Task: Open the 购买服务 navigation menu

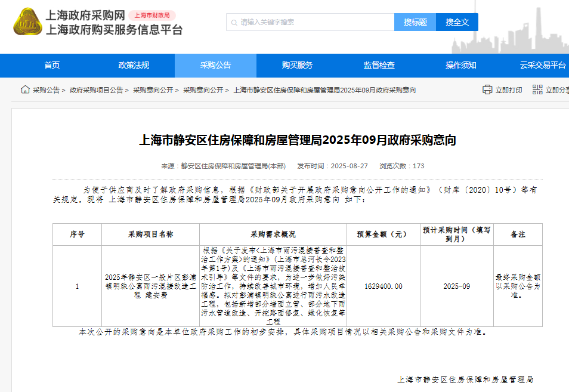Action: click(x=297, y=66)
